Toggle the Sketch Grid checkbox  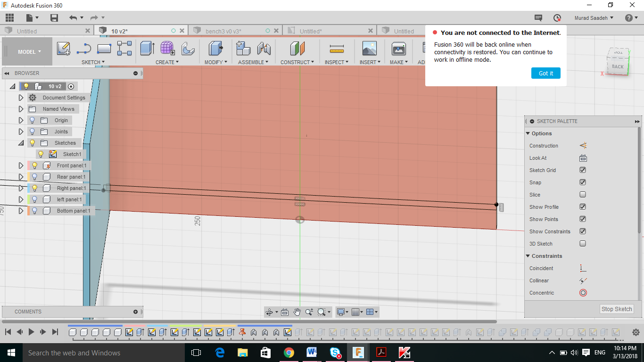[583, 170]
